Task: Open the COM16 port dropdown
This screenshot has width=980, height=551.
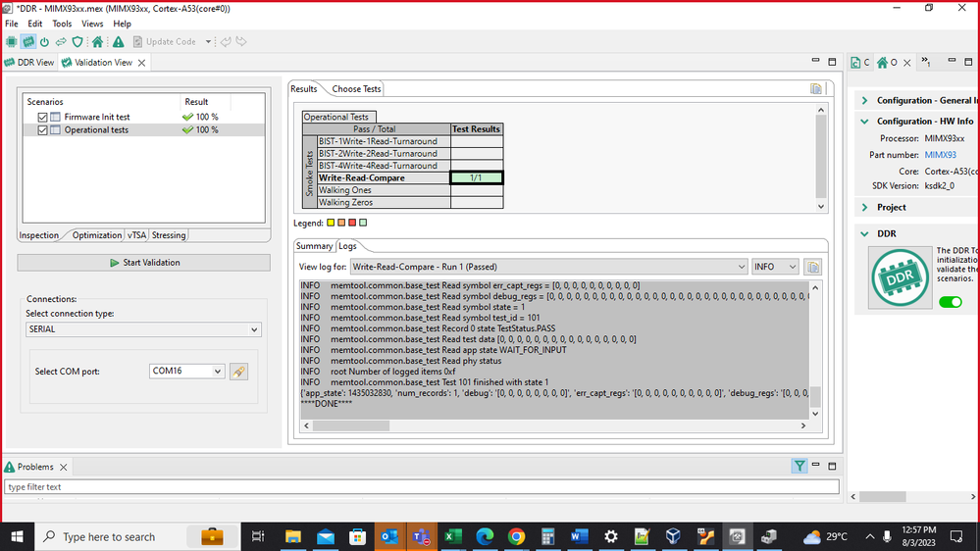Action: click(x=186, y=371)
